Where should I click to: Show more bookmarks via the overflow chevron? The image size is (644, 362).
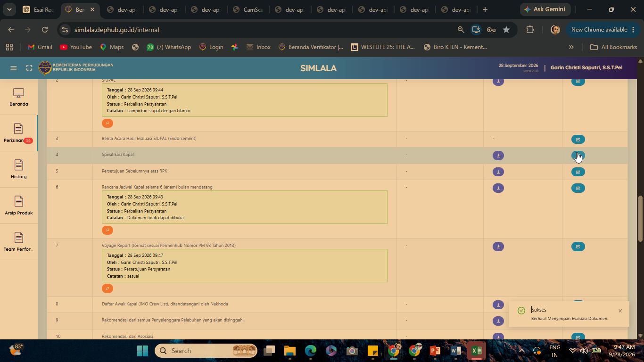(x=571, y=47)
